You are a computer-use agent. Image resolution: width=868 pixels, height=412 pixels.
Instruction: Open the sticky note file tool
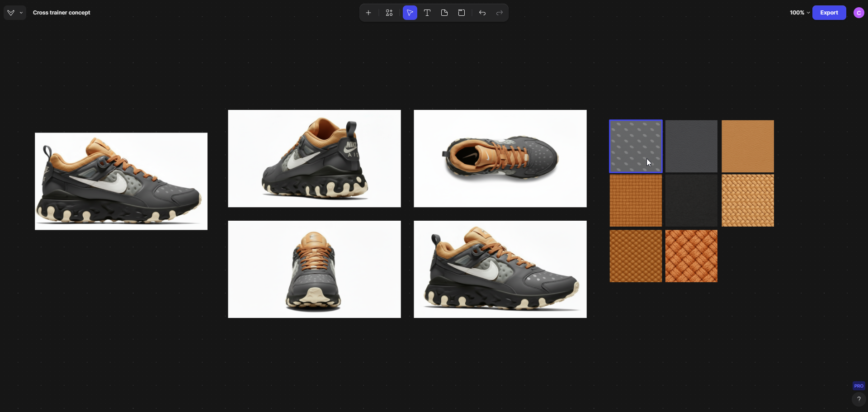444,13
